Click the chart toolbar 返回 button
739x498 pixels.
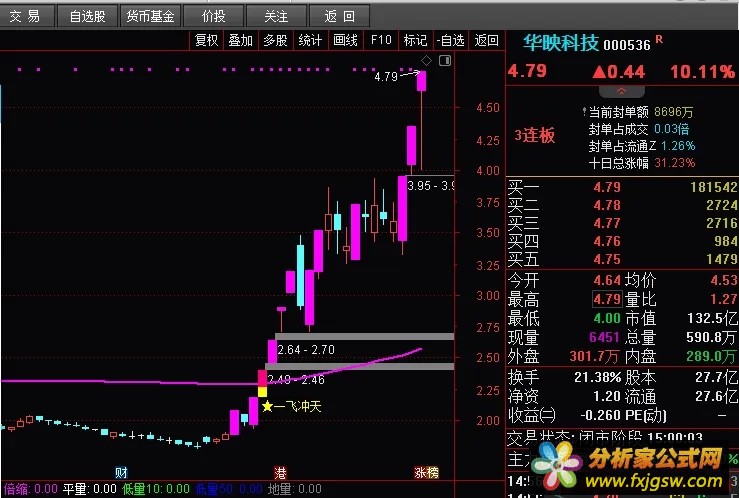pos(486,41)
